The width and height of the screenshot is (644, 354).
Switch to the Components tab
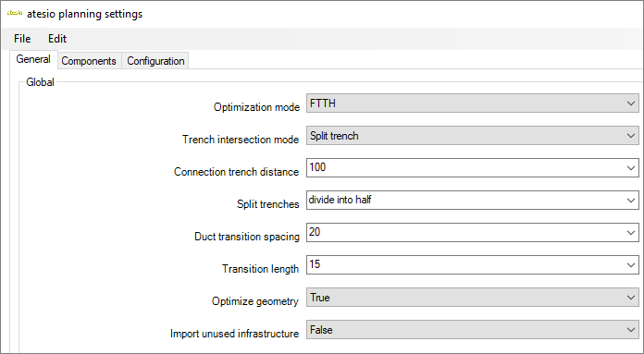tap(89, 61)
